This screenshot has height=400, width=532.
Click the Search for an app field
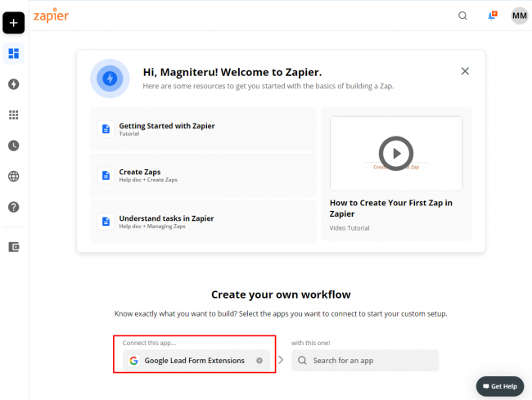point(365,361)
